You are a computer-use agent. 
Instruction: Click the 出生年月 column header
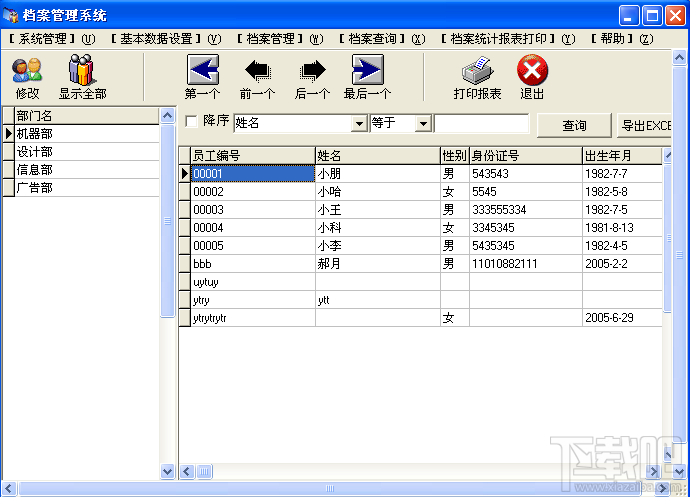(622, 155)
